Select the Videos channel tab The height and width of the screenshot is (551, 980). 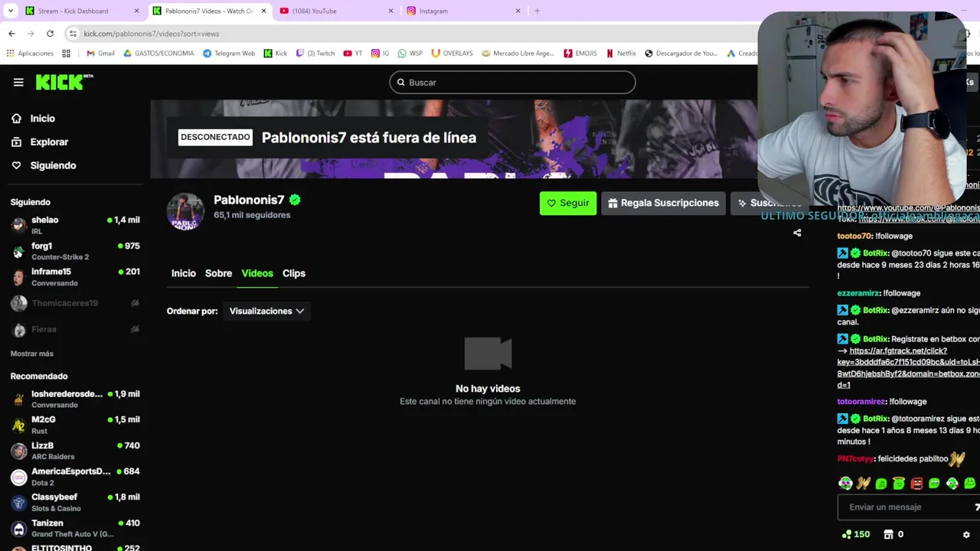257,273
